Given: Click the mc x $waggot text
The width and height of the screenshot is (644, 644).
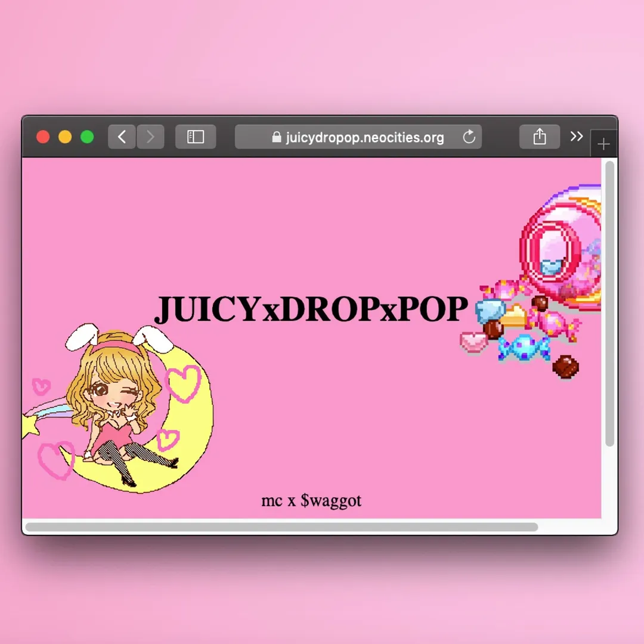Looking at the screenshot, I should coord(311,500).
